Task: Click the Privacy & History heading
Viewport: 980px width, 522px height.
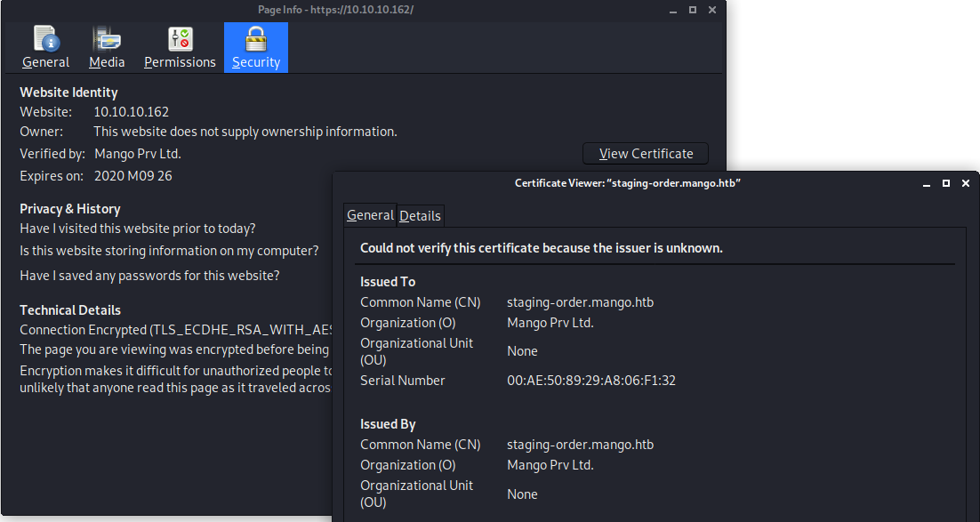Action: [x=70, y=209]
